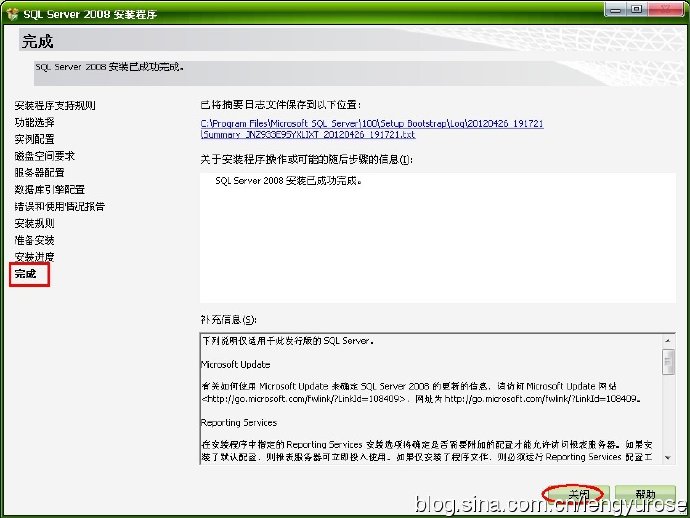Image resolution: width=690 pixels, height=518 pixels.
Task: Click the Reporting Services heading in supplementary info
Action: point(239,422)
